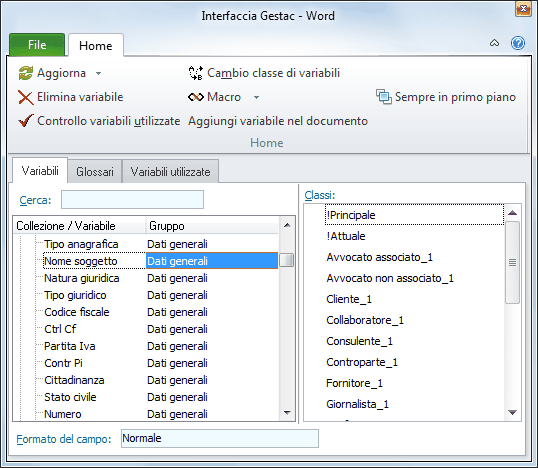The width and height of the screenshot is (538, 468).
Task: Collapse the ribbon with the chevron icon
Action: click(494, 43)
